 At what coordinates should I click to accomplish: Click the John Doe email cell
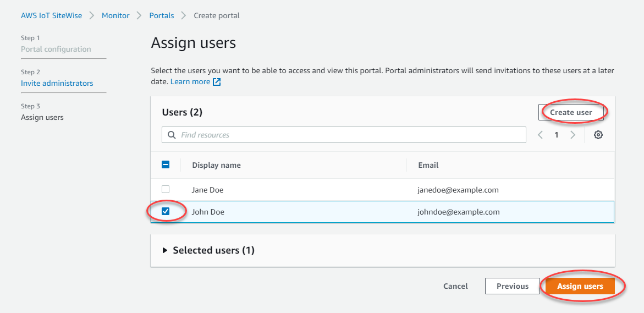pos(459,212)
